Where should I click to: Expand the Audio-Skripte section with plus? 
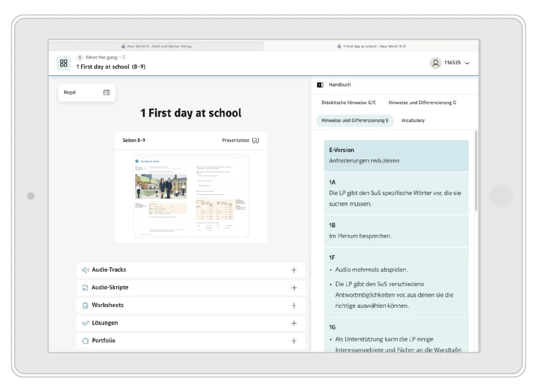pyautogui.click(x=294, y=288)
